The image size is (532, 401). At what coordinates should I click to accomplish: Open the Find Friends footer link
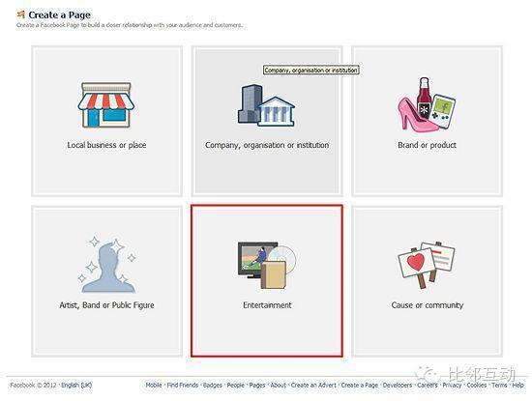coord(183,386)
